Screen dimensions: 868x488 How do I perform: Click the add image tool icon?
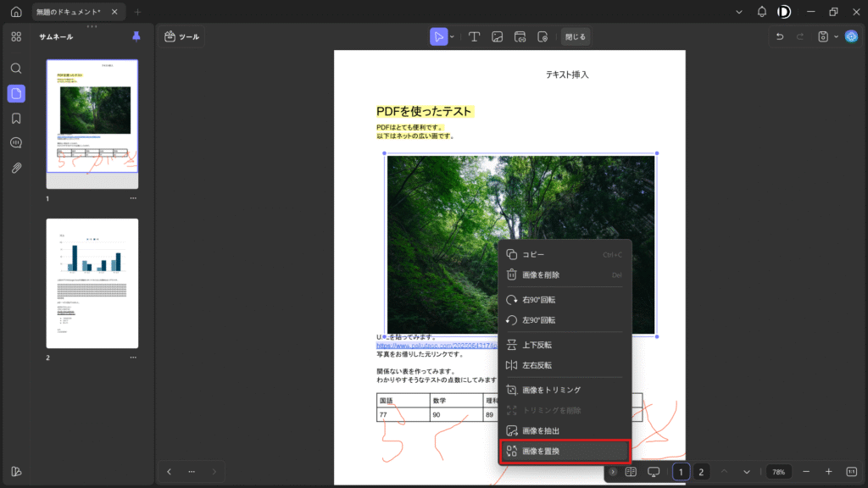[x=498, y=36]
